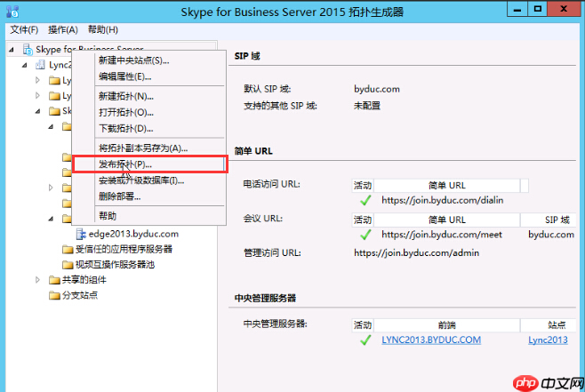Click the https://join.byduc.com/admin URL text
Image resolution: width=585 pixels, height=392 pixels.
(x=417, y=252)
